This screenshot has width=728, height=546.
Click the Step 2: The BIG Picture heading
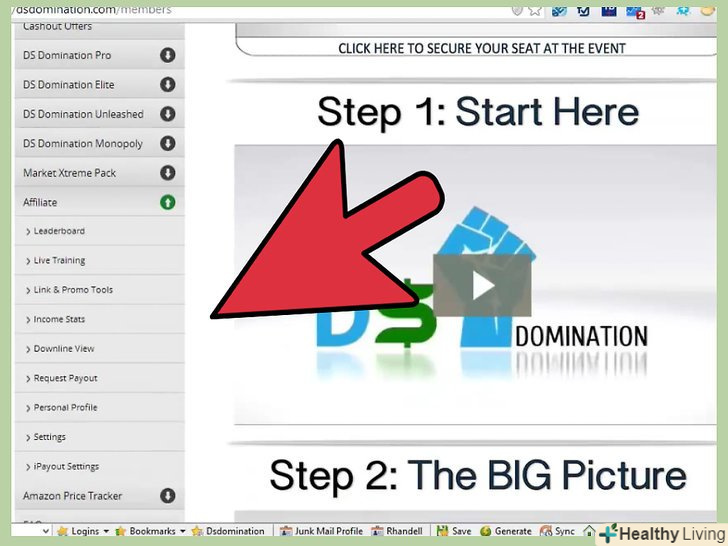click(478, 475)
